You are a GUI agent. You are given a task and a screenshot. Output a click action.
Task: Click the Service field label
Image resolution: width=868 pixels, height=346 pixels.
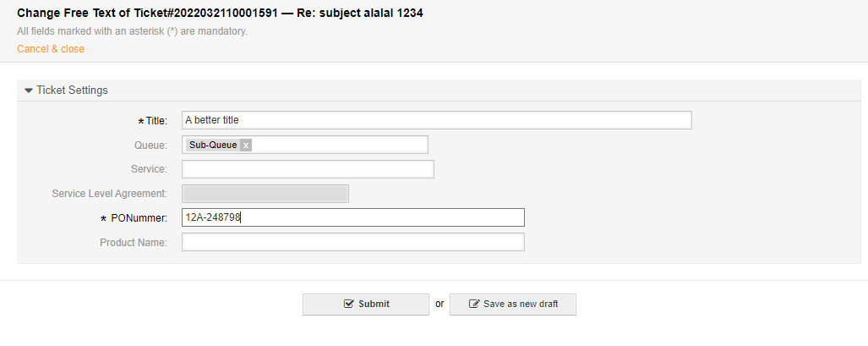pos(149,169)
